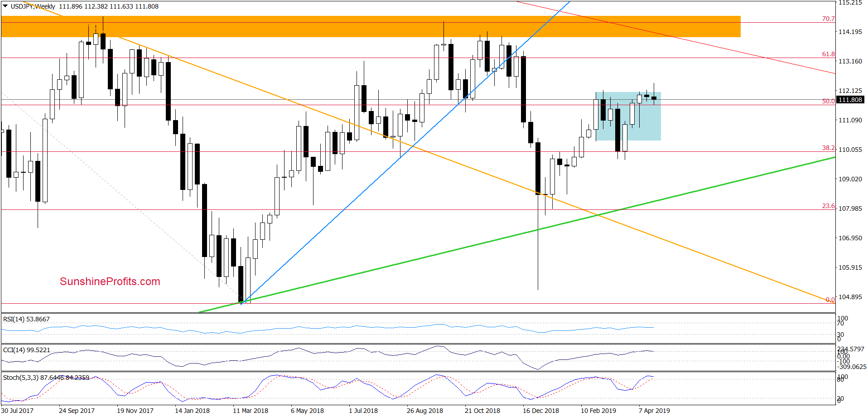Click the CCI scale value -309.0625
The height and width of the screenshot is (417, 868).
[x=852, y=367]
